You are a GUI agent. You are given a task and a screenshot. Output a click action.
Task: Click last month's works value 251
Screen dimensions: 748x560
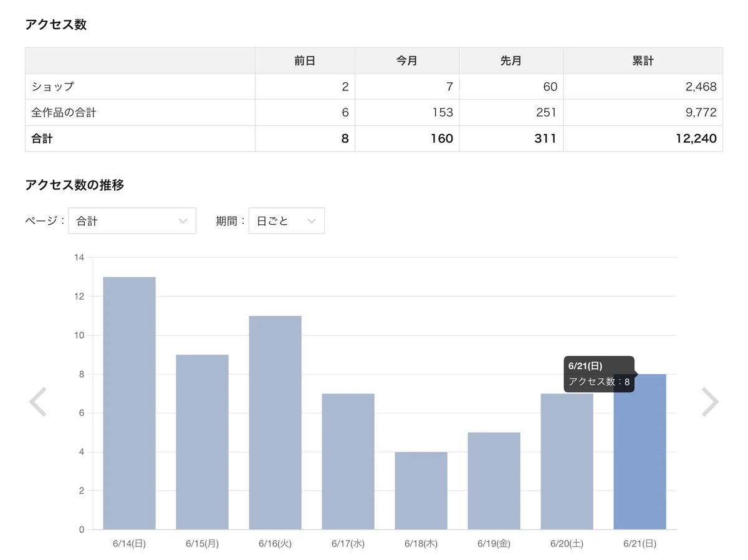pos(546,113)
